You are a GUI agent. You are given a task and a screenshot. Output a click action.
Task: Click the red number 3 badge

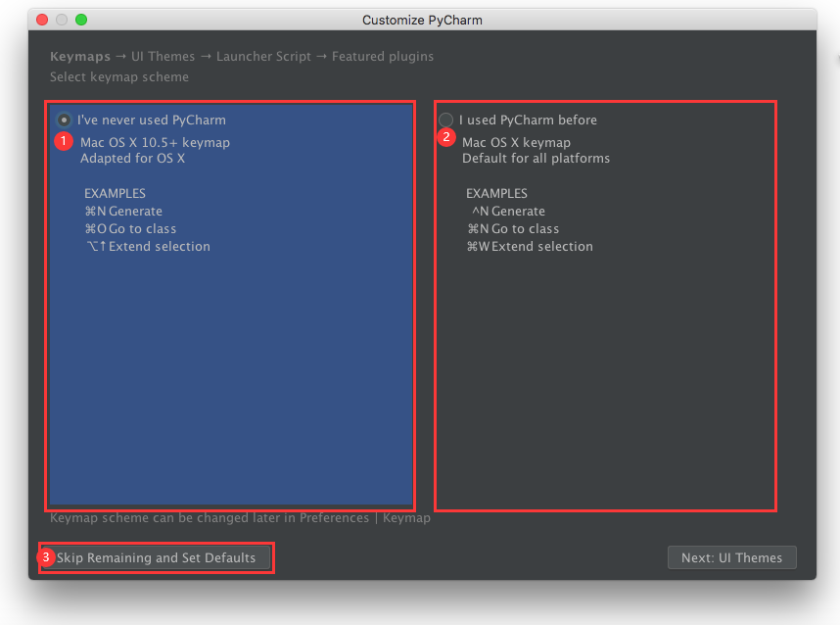pyautogui.click(x=46, y=557)
